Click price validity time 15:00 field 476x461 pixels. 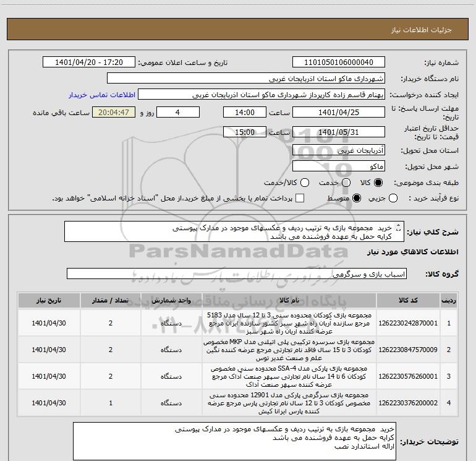(245, 132)
